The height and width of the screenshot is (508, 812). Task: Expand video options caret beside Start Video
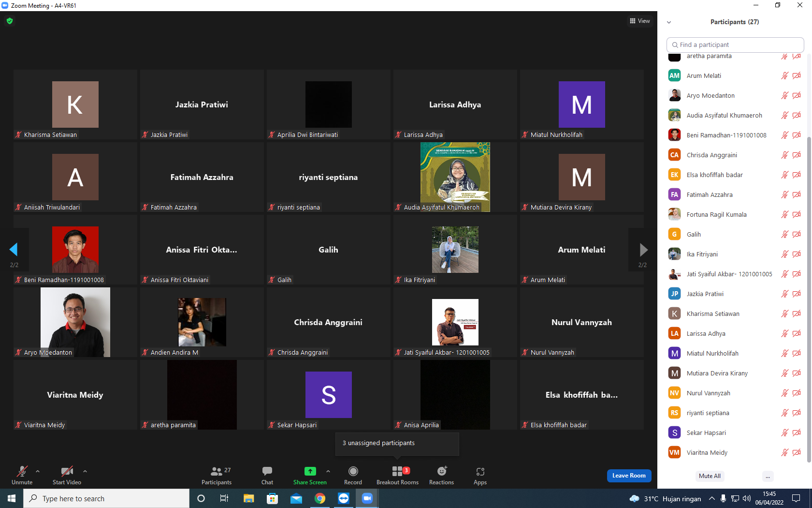click(x=85, y=471)
